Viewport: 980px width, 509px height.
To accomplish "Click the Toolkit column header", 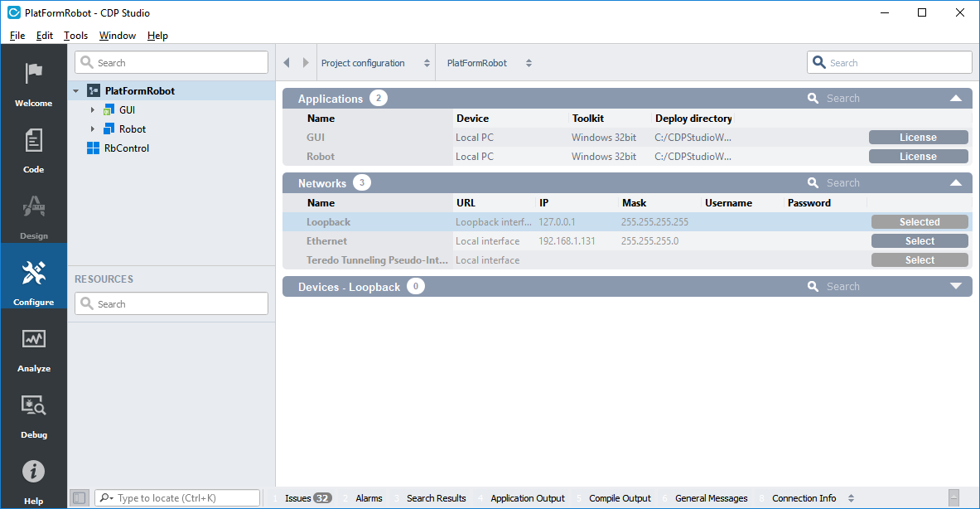I will (588, 119).
